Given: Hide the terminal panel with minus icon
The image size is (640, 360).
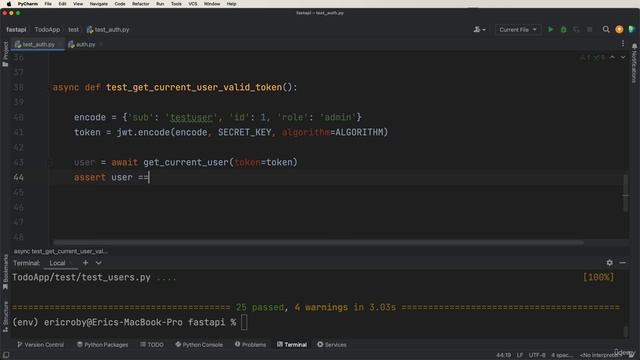Looking at the screenshot, I should click(622, 262).
